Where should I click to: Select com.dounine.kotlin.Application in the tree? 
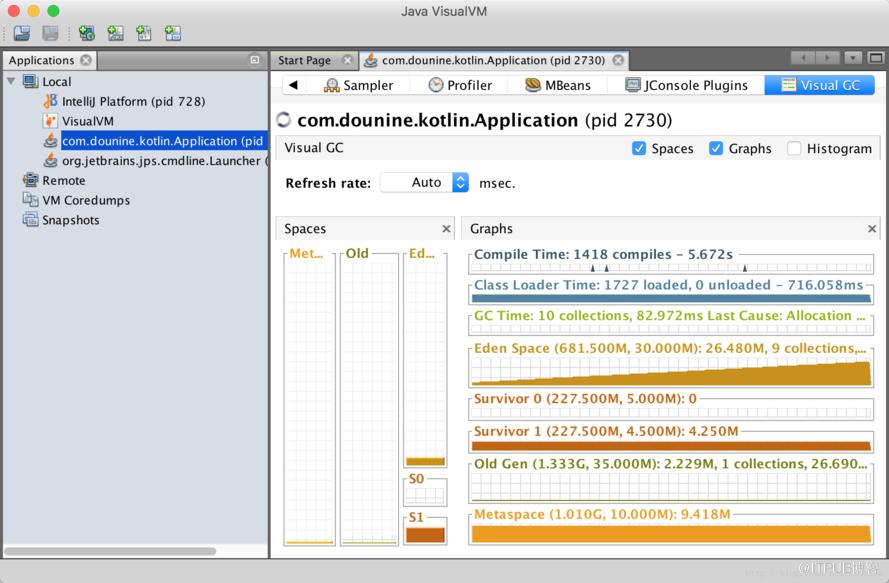[x=163, y=141]
